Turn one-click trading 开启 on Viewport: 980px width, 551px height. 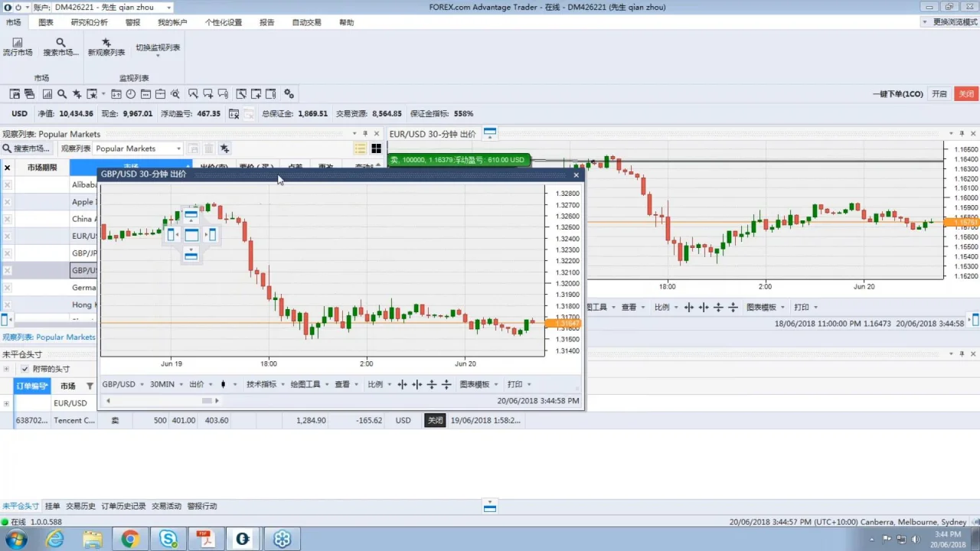click(939, 94)
